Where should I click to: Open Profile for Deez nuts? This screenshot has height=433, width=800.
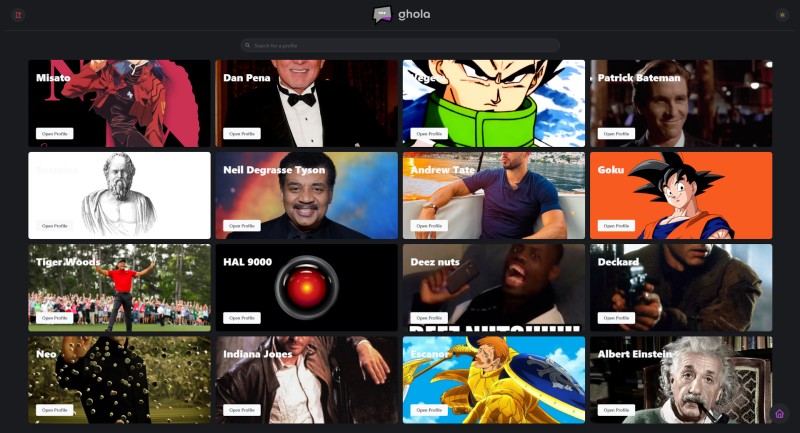coord(429,318)
